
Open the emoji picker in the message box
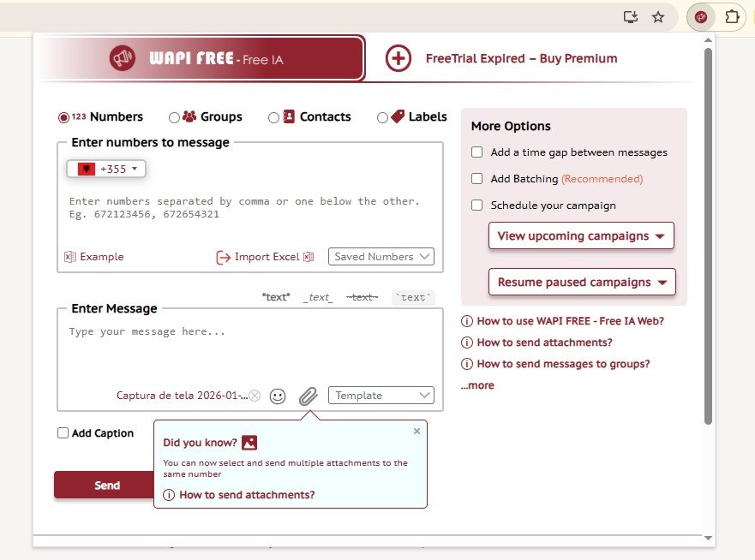277,396
